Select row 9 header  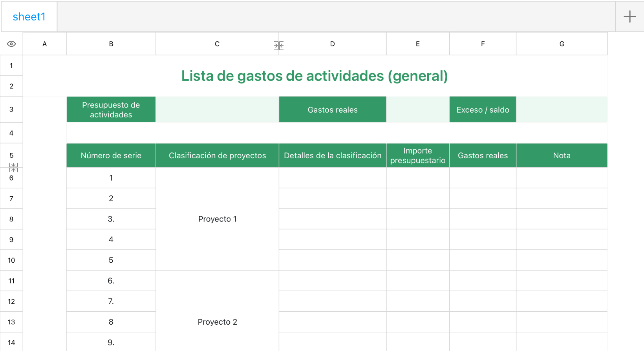coord(11,239)
